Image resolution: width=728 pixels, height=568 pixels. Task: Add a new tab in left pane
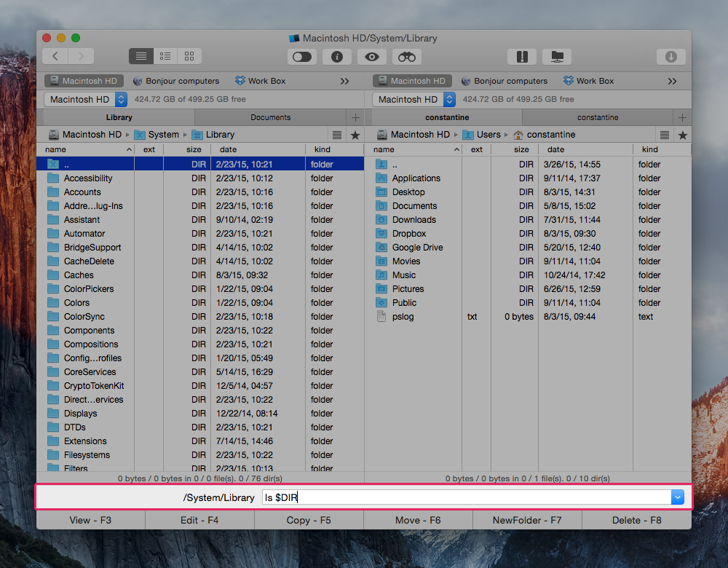click(356, 117)
